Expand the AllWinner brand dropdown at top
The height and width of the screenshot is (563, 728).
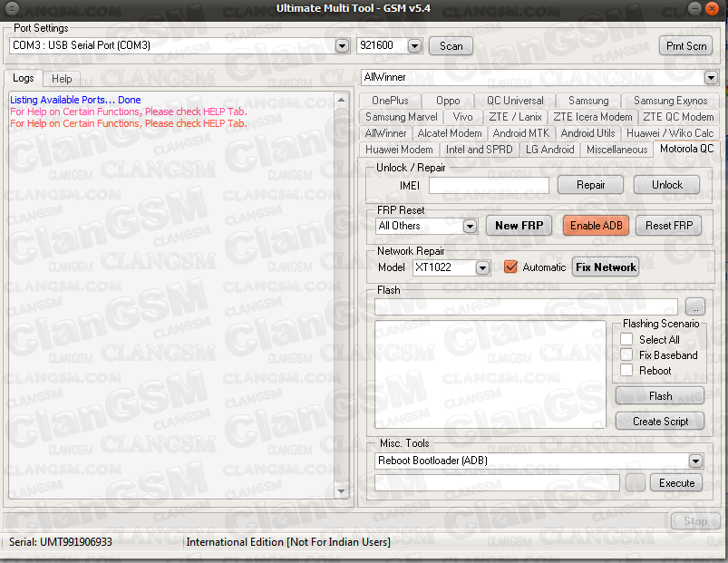click(711, 77)
